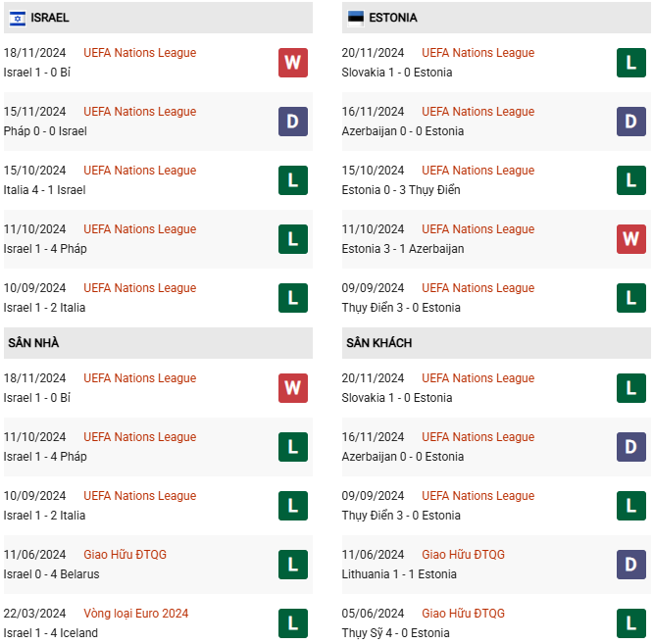Open Giao Hữu ĐTQG link dated 05/06/2024
Viewport: 653px width, 644px height.
463,614
